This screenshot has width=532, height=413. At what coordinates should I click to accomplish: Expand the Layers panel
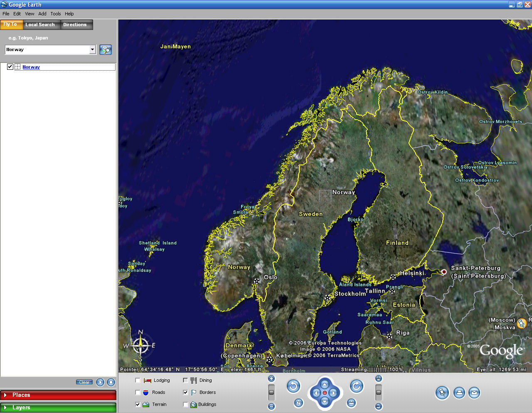(x=58, y=408)
